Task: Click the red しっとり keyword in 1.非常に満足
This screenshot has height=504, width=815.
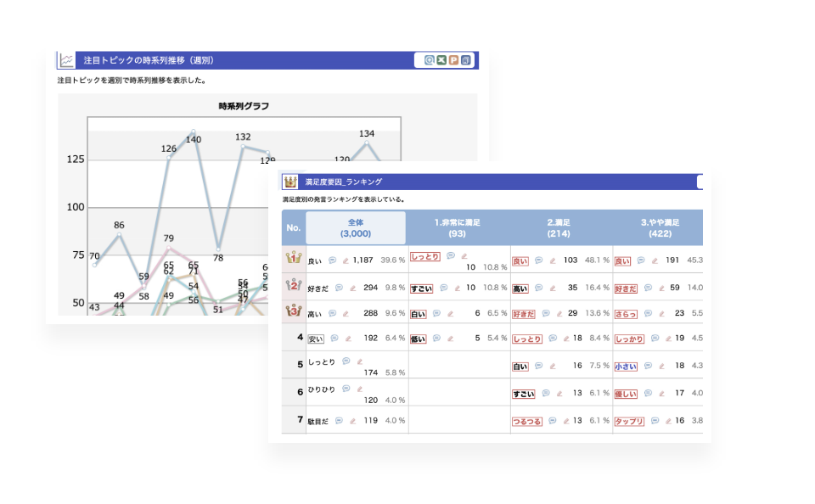Action: [425, 257]
